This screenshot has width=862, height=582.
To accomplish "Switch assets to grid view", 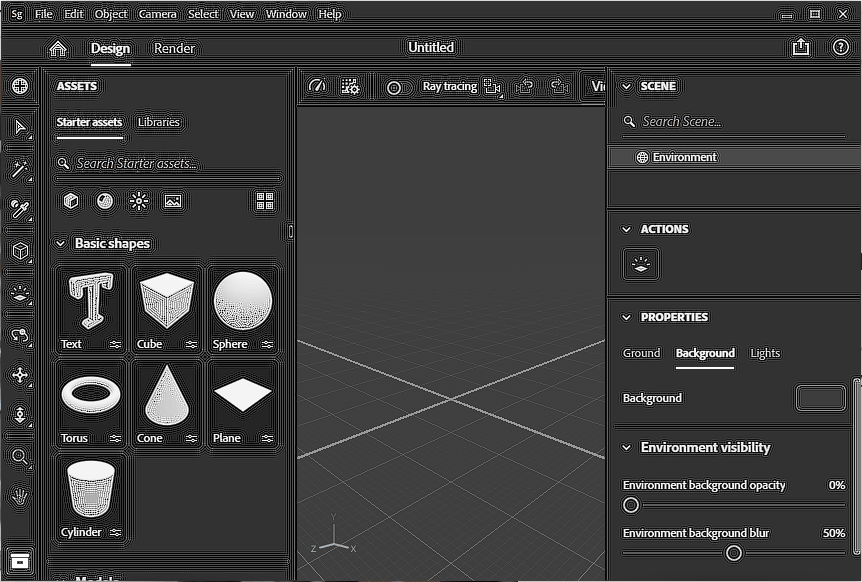I will pos(265,201).
